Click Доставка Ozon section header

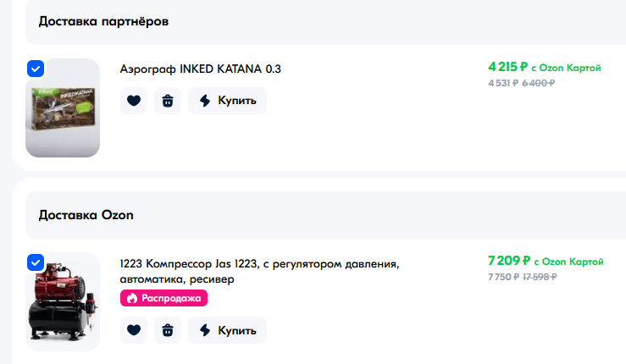[x=86, y=215]
